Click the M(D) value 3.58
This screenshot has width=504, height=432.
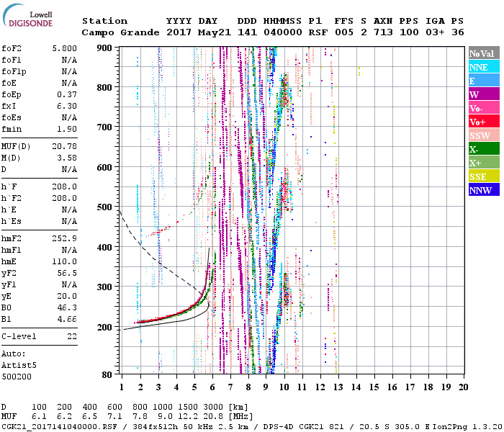click(67, 158)
